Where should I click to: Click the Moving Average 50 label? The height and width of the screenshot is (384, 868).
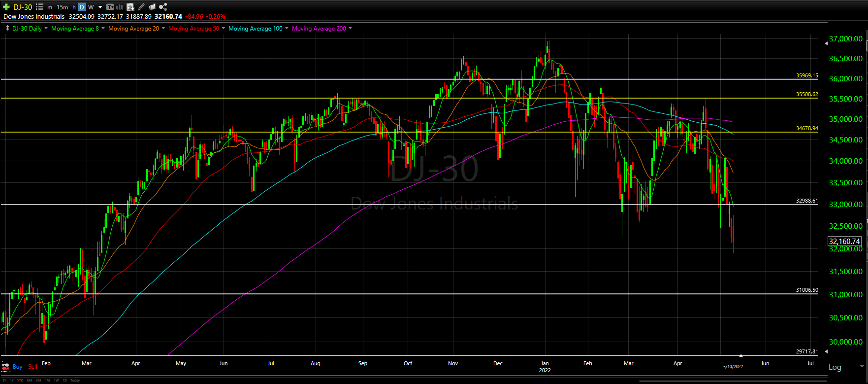point(194,29)
